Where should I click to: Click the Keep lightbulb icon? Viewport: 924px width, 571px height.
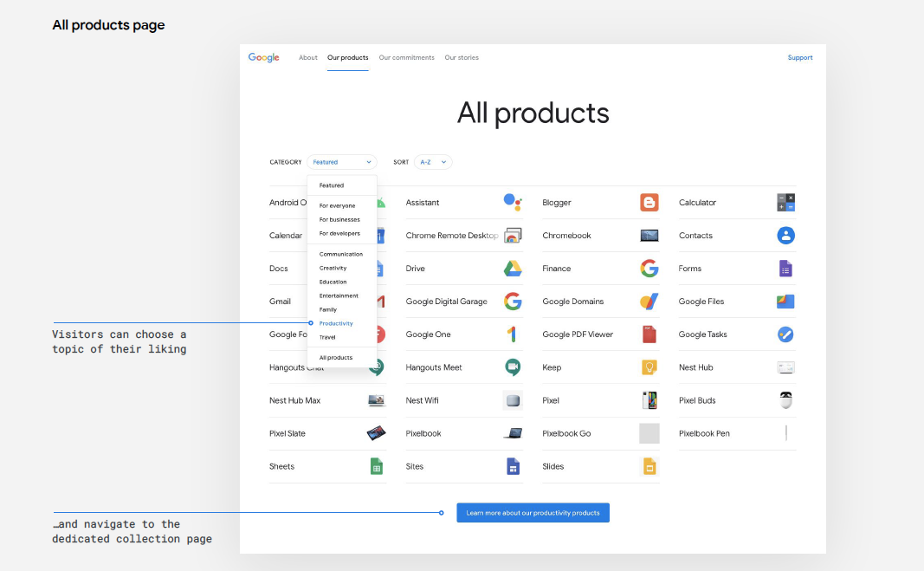649,367
